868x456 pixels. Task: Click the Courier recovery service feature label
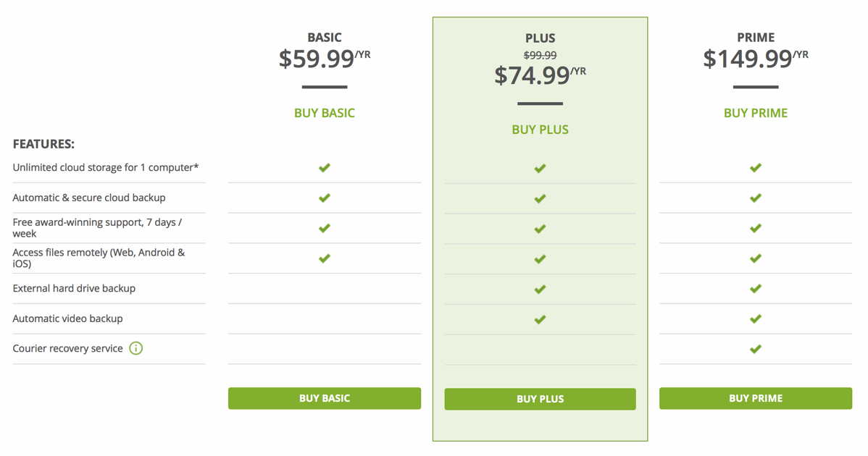tap(68, 349)
